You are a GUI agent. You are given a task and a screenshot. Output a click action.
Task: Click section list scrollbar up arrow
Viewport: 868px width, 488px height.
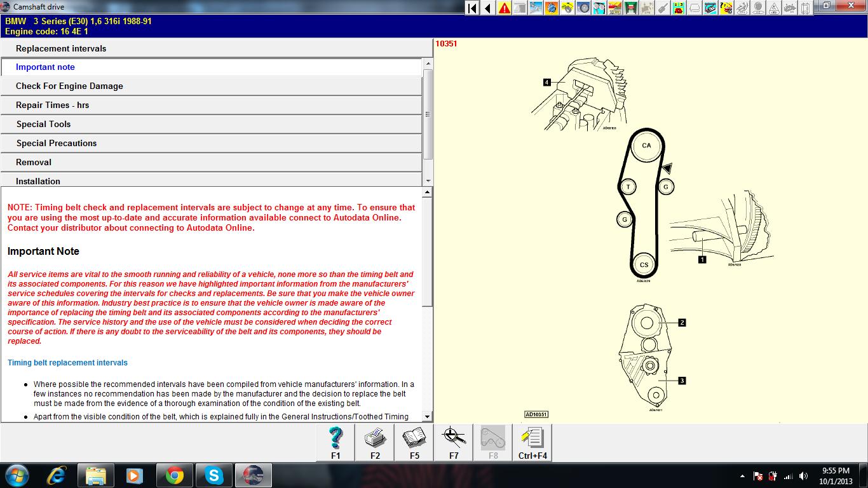pyautogui.click(x=428, y=64)
